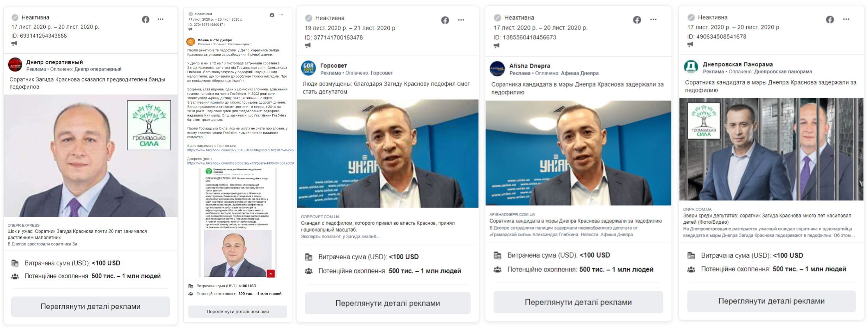Viewport: 868px width, 327px height.
Task: View ad details for ID 699141254343888
Action: point(91,306)
